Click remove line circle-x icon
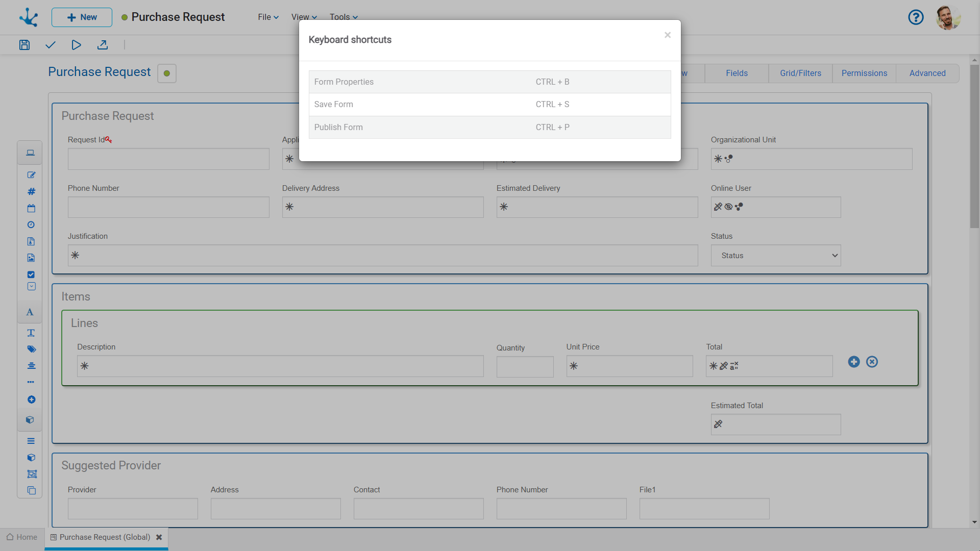This screenshot has height=551, width=980. [x=872, y=362]
